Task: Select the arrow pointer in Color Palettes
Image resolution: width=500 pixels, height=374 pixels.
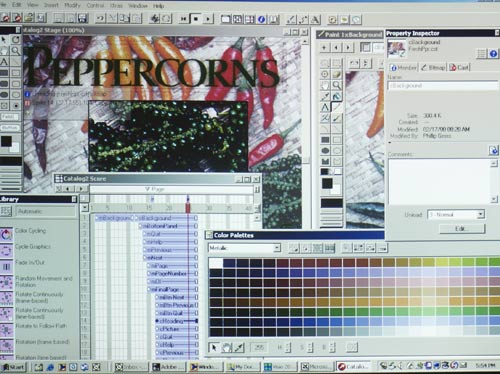Action: 214,347
